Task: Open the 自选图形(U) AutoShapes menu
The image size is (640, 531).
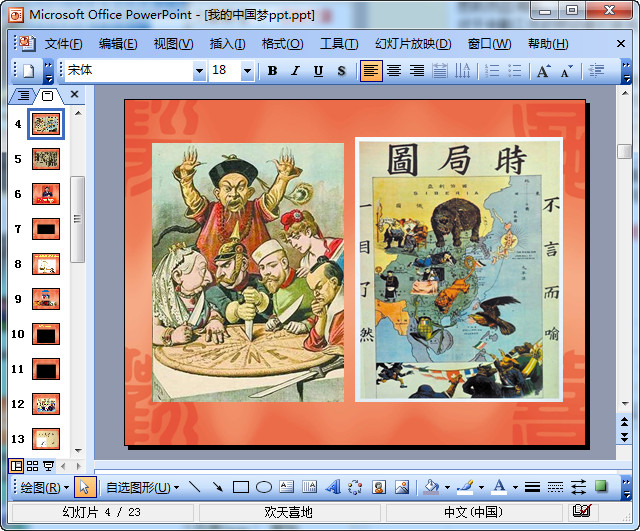Action: 142,487
